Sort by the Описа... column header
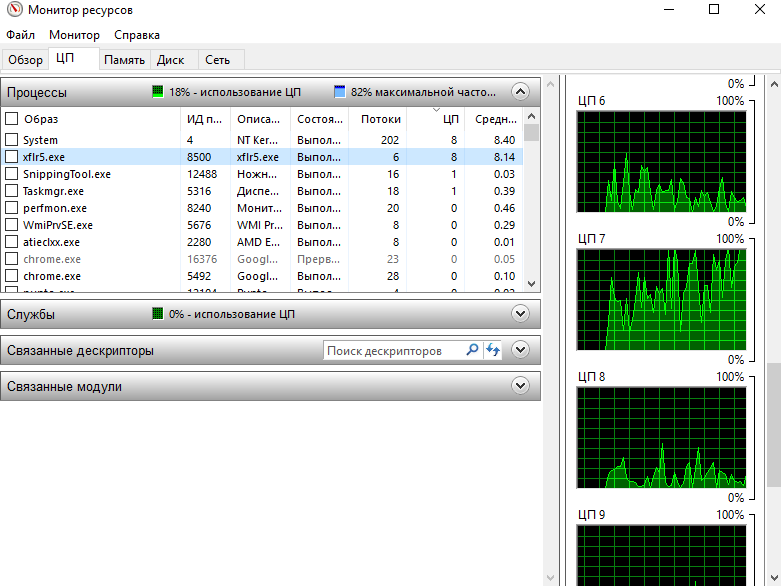 (259, 119)
